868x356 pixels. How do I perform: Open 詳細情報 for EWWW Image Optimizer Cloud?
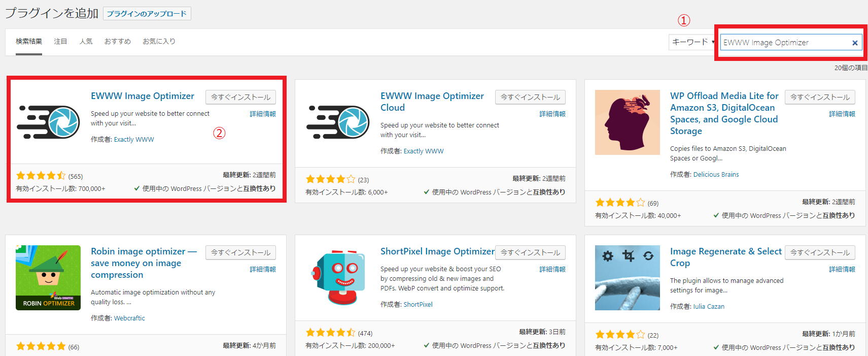[552, 114]
